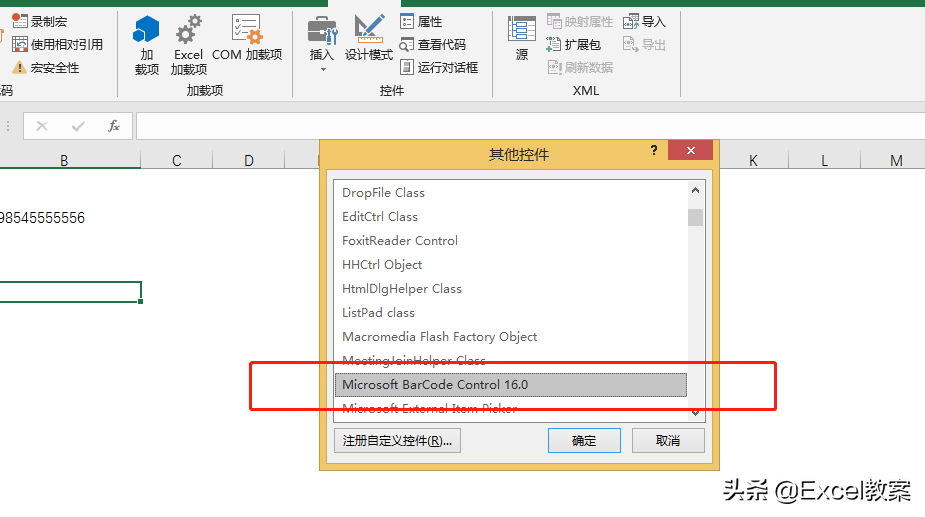This screenshot has height=517, width=925.
Task: Select column C header
Action: (x=176, y=161)
